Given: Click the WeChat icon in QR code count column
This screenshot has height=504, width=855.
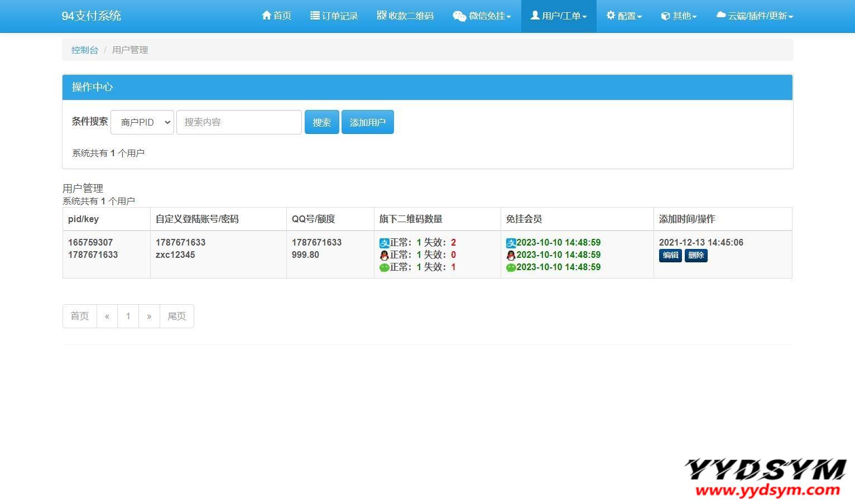Looking at the screenshot, I should click(384, 267).
